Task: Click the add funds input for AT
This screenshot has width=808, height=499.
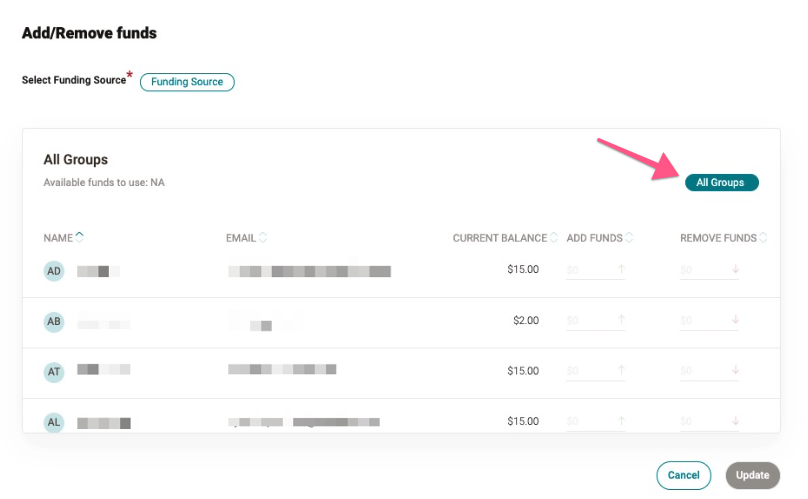Action: pyautogui.click(x=590, y=371)
